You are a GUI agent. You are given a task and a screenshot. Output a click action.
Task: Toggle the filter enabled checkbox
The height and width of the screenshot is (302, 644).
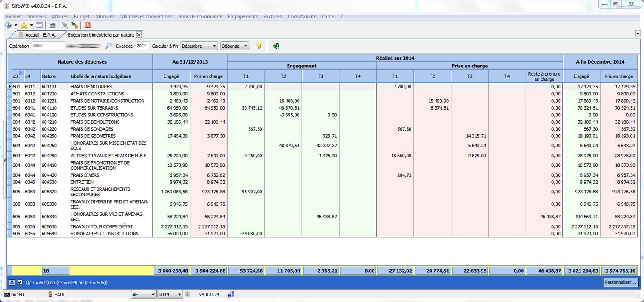(x=20, y=282)
